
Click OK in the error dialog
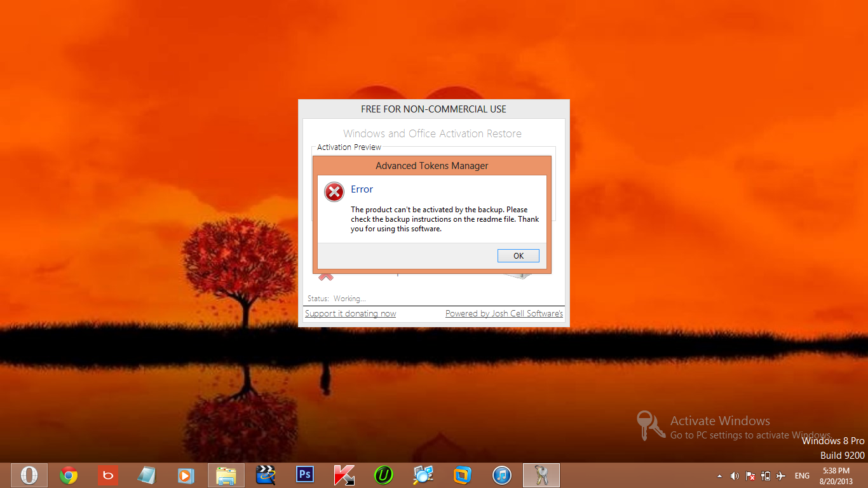click(x=519, y=255)
